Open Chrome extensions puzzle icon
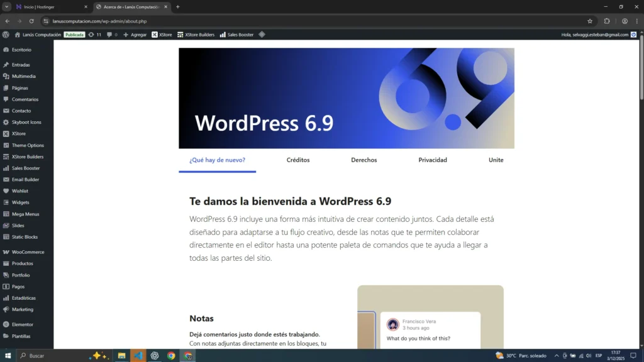The width and height of the screenshot is (644, 362). [607, 21]
